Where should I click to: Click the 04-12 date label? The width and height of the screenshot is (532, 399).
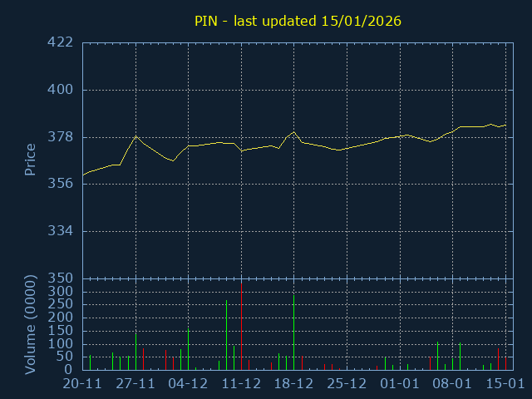coord(188,384)
